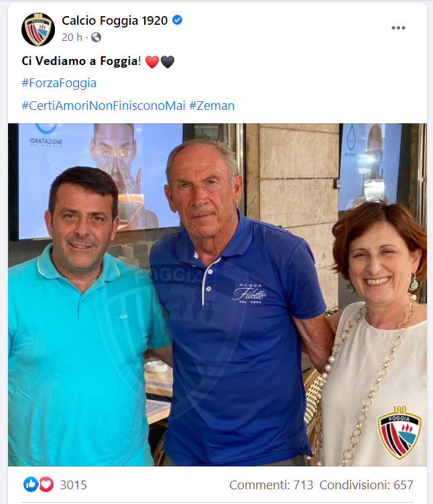
Task: Click the Ci Vediamo a Foggia caption text
Action: coord(81,61)
